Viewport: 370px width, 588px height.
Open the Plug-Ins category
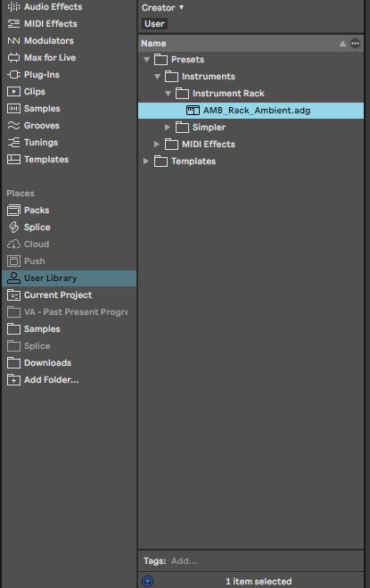(42, 75)
